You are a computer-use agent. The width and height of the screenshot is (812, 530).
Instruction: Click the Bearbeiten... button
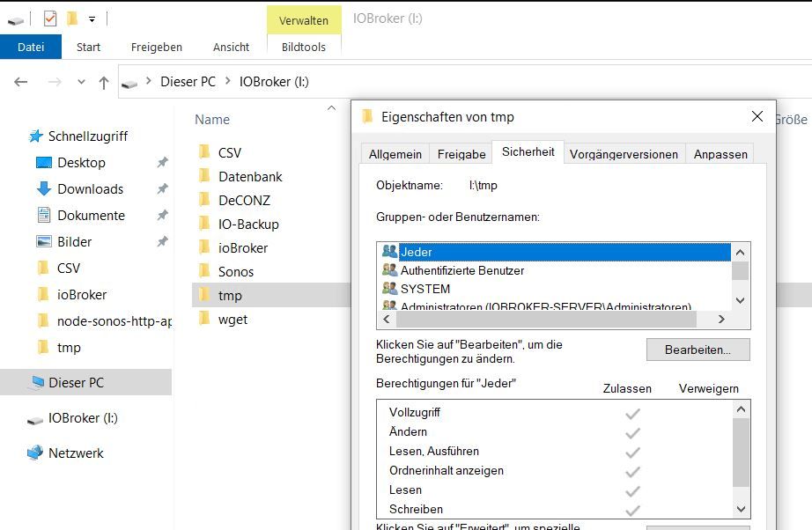tap(698, 350)
